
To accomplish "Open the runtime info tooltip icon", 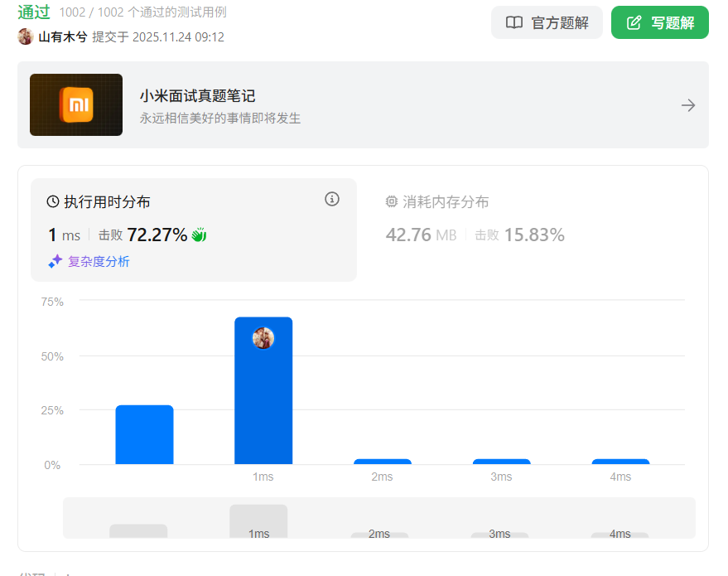I will (x=332, y=200).
